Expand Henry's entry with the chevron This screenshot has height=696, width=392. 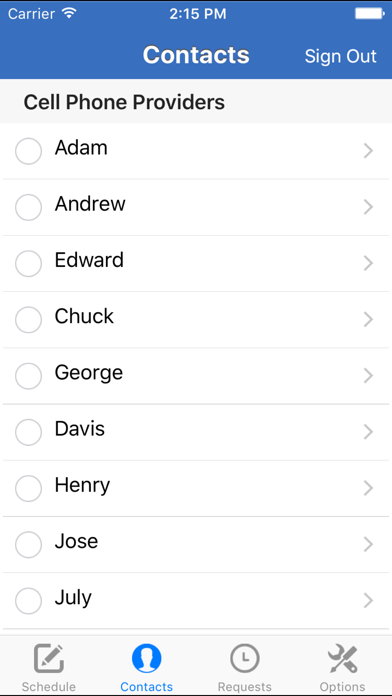(x=368, y=488)
